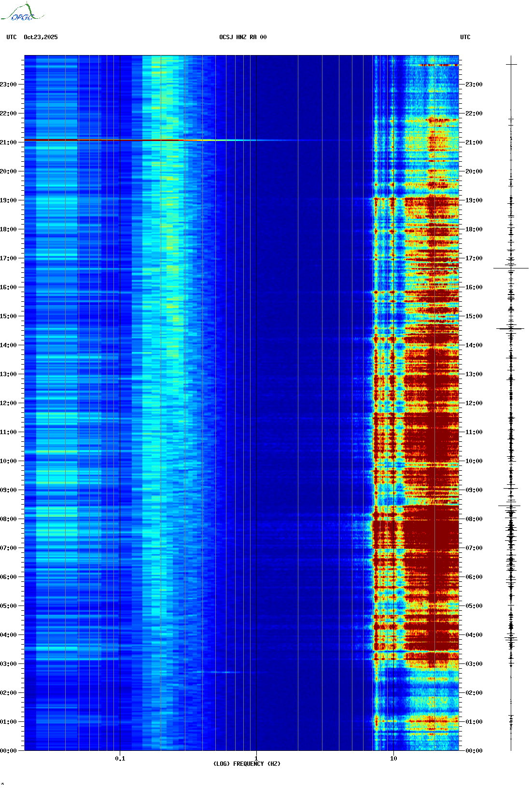Click the 19:00 label on left time axis
532x789 pixels.
point(8,200)
